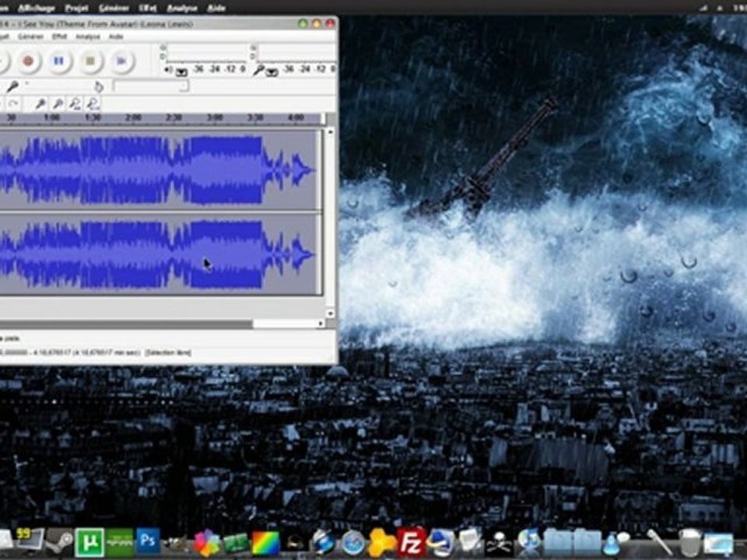Click the redo arrow icon in Audacity
Screen dimensions: 747x560
click(x=13, y=103)
